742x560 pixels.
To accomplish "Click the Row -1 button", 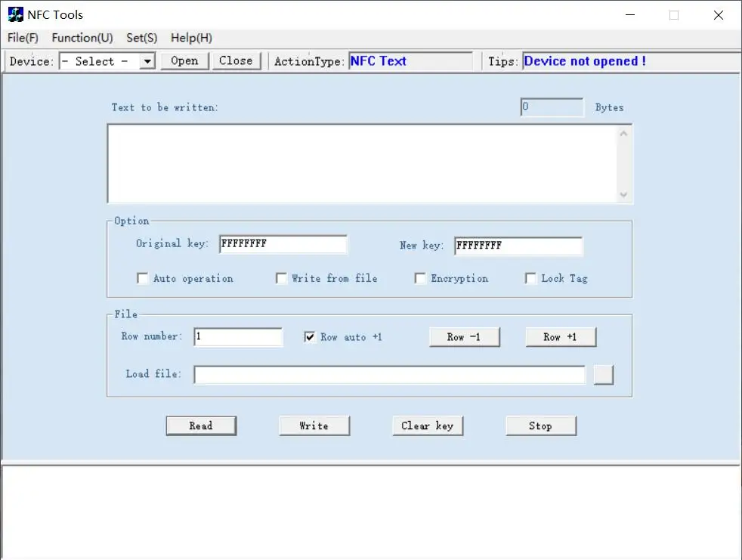I will (464, 337).
